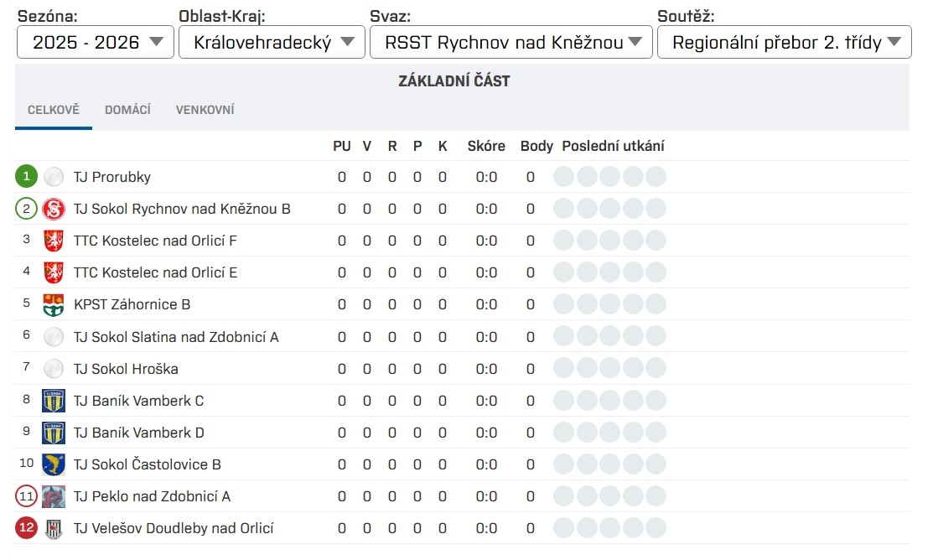Expand the Oblast-Kraj Královehradecký dropdown

(272, 43)
